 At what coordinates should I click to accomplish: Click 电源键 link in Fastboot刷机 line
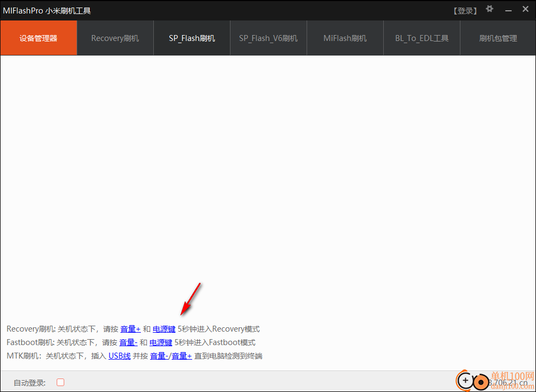click(161, 342)
